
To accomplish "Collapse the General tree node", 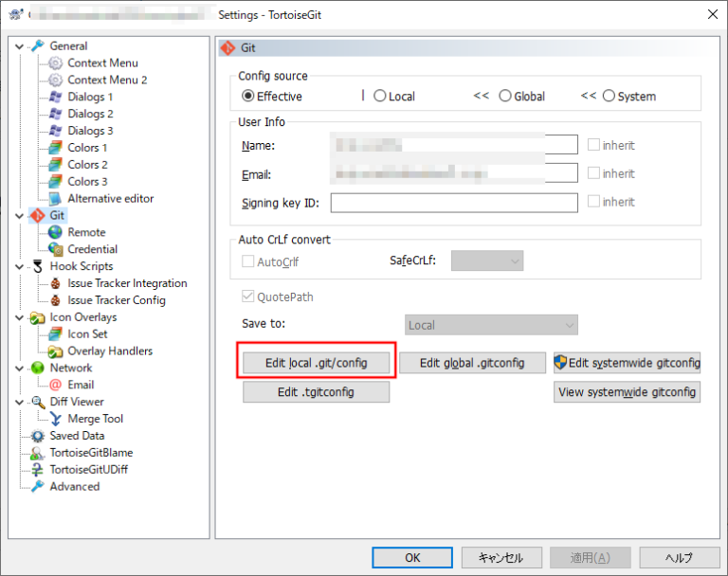I will (20, 46).
